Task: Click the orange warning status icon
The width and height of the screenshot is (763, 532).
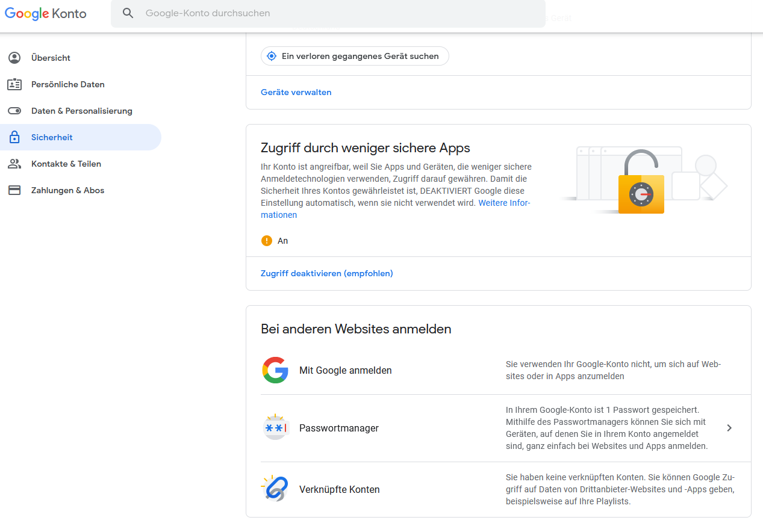Action: 267,241
